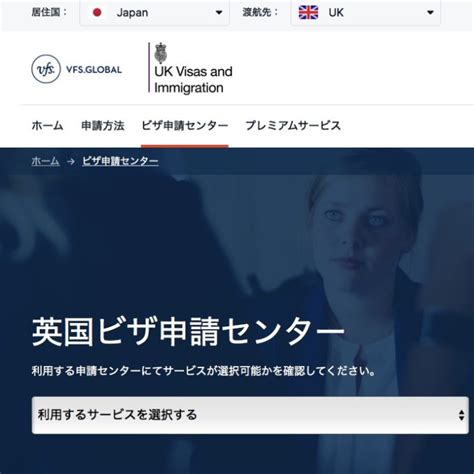Image resolution: width=474 pixels, height=474 pixels.
Task: Go to the ホーム menu item
Action: (47, 126)
